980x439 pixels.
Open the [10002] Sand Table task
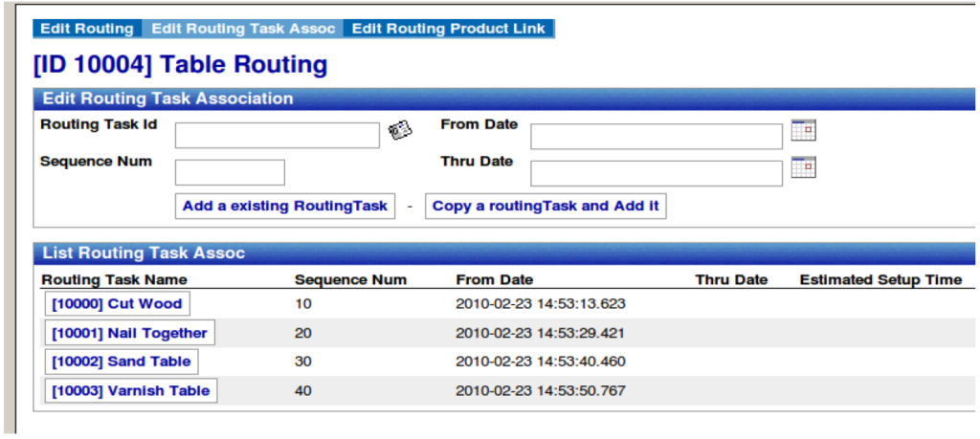[x=122, y=362]
